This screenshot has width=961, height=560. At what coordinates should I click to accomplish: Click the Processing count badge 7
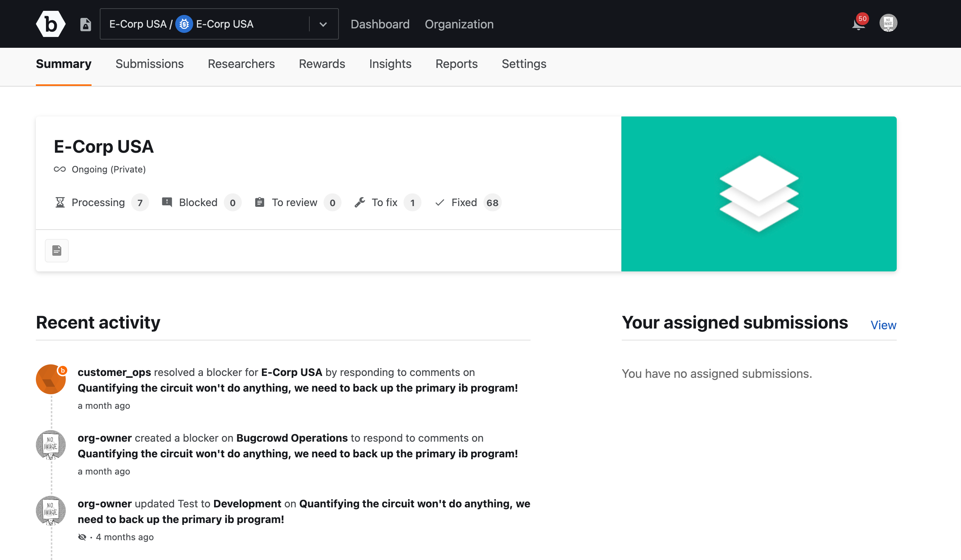[140, 203]
